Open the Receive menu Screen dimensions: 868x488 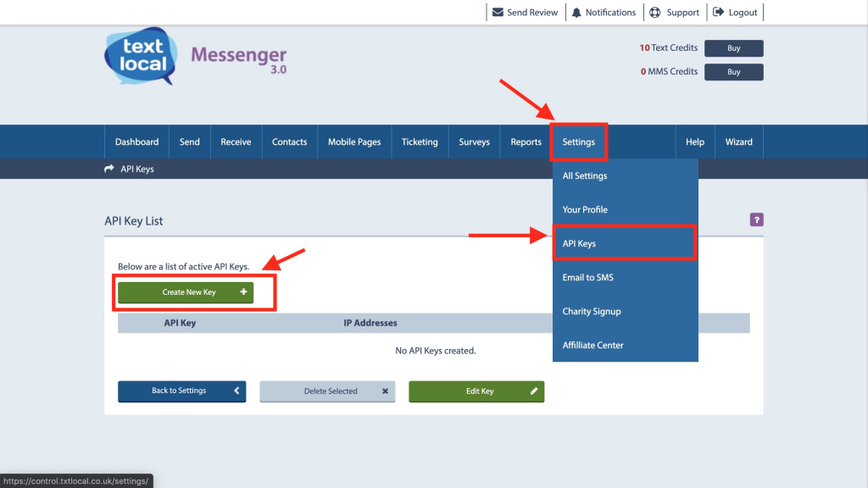[236, 141]
